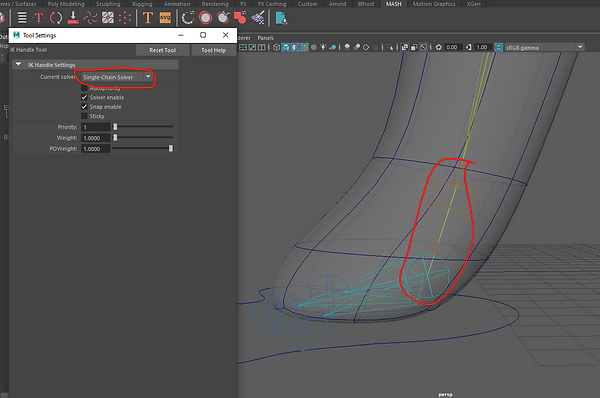Create polygon type with orange T icon
600x398 pixels.
pyautogui.click(x=148, y=18)
